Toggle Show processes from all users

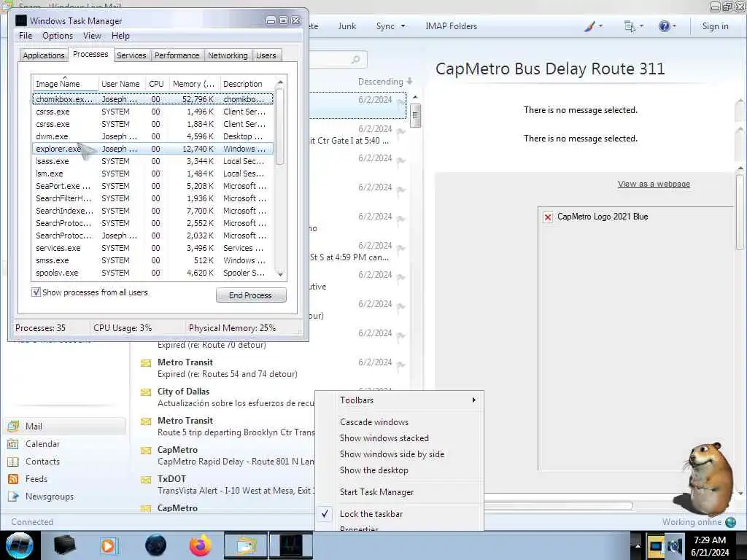[x=36, y=292]
